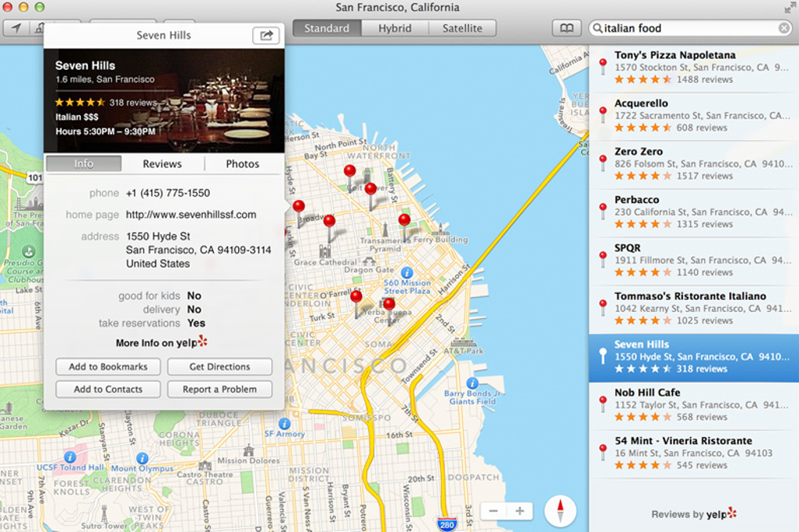Open the sevenhillssf.com home page link
The width and height of the screenshot is (799, 532).
click(191, 215)
